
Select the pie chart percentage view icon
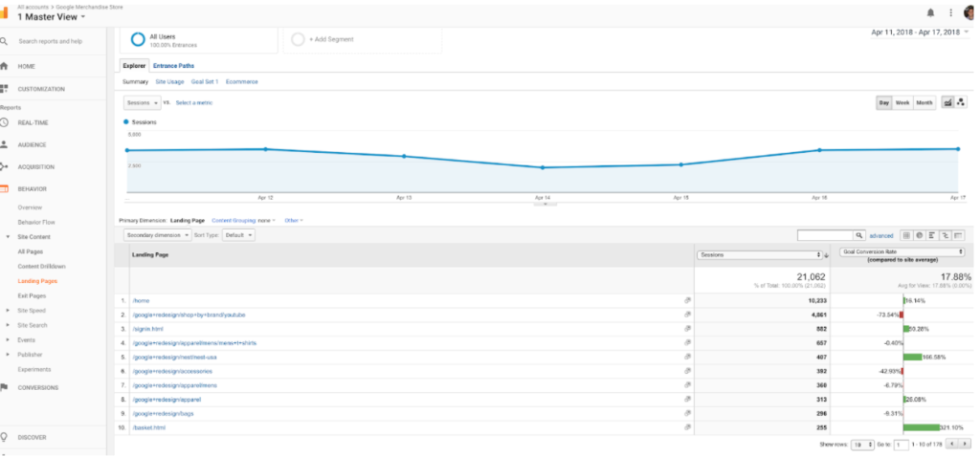coord(919,234)
